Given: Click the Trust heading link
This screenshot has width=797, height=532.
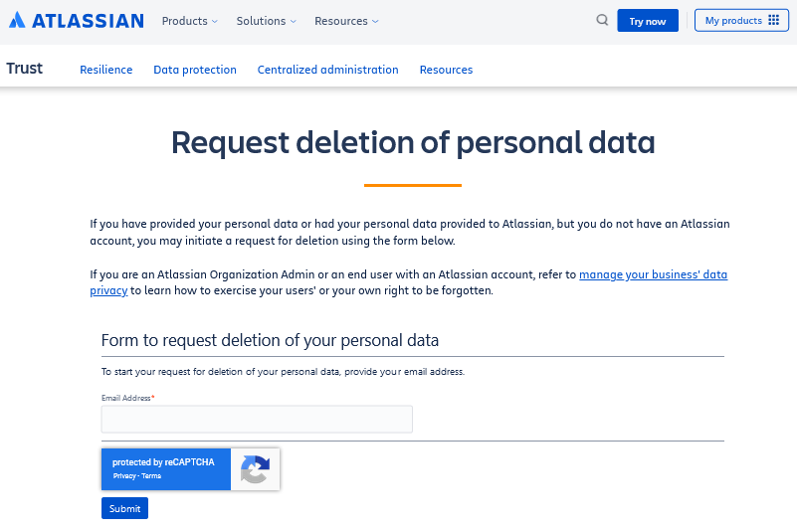Looking at the screenshot, I should click(25, 69).
